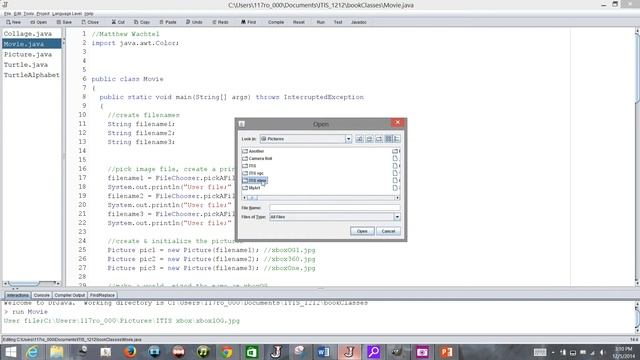The image size is (640, 360).
Task: Click the volume icon in system tray
Action: coord(602,352)
